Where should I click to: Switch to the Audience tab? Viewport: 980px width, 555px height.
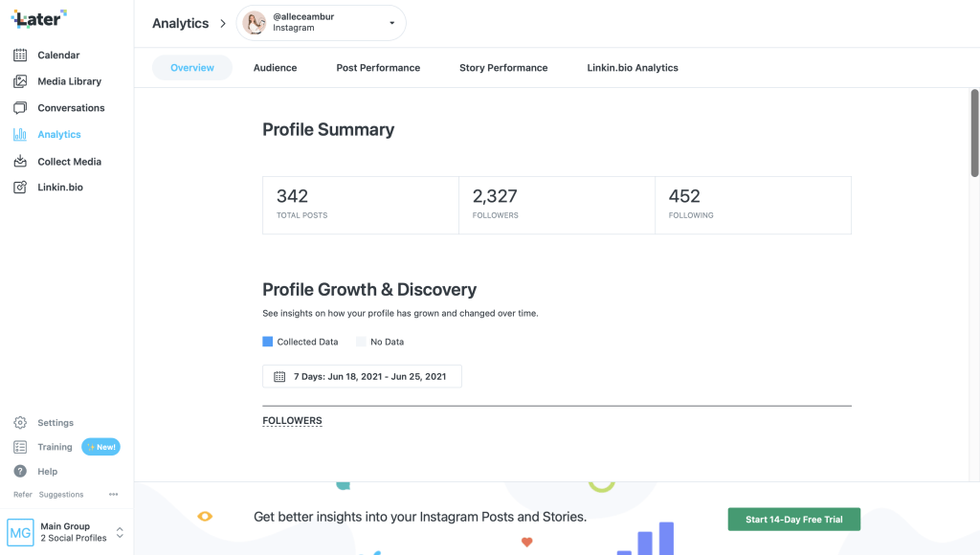(275, 68)
